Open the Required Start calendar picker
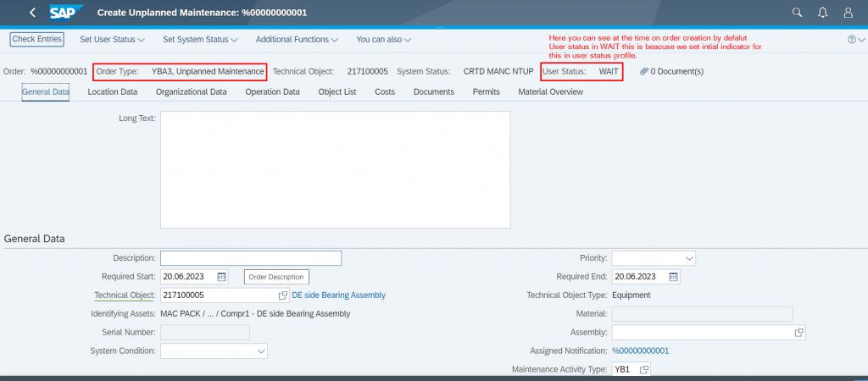868x381 pixels. pos(221,277)
